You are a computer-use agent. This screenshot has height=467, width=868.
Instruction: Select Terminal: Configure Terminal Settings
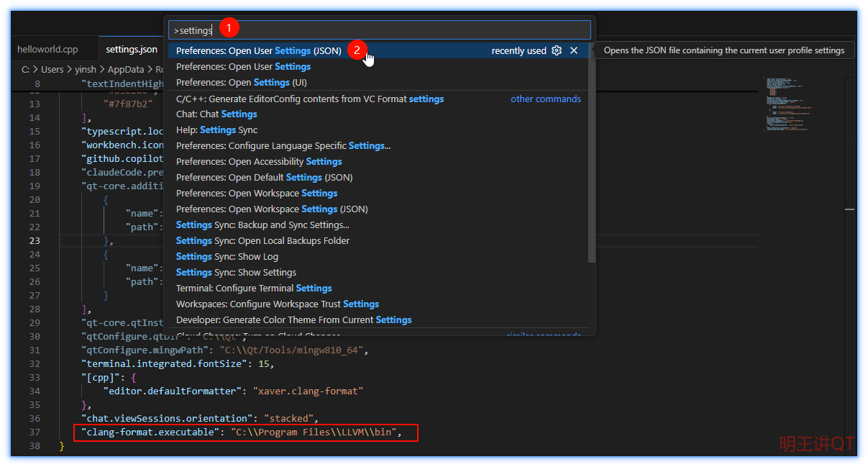[254, 289]
